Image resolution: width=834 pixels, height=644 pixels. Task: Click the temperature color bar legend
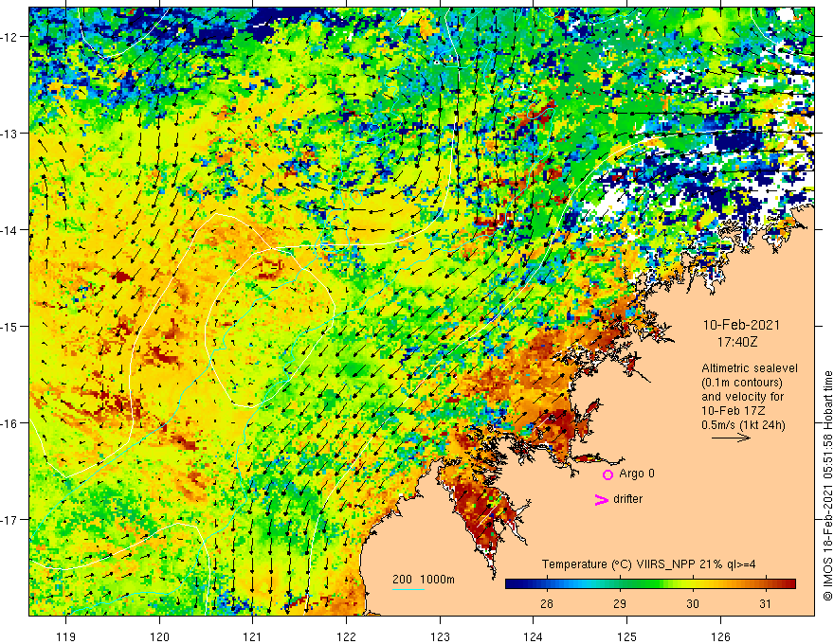coord(650,584)
